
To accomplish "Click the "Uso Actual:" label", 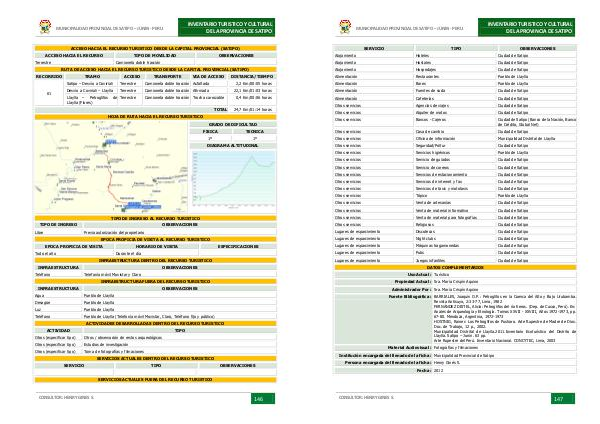I will (x=419, y=274).
